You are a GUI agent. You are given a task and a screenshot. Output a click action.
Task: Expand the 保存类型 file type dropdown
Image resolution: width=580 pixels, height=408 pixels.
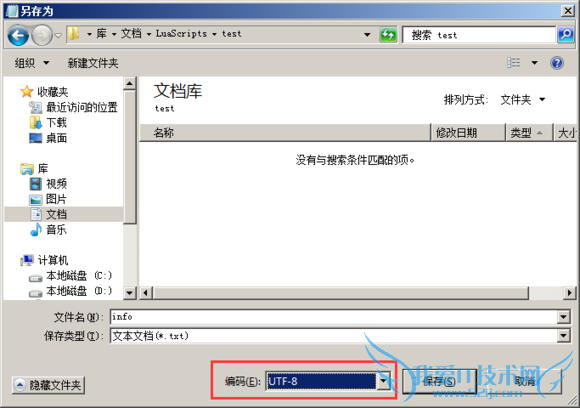point(563,336)
